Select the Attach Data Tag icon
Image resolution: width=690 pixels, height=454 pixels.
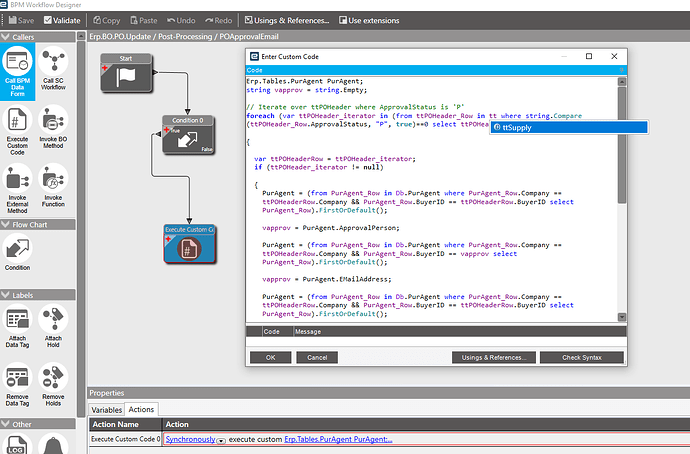[x=18, y=326]
